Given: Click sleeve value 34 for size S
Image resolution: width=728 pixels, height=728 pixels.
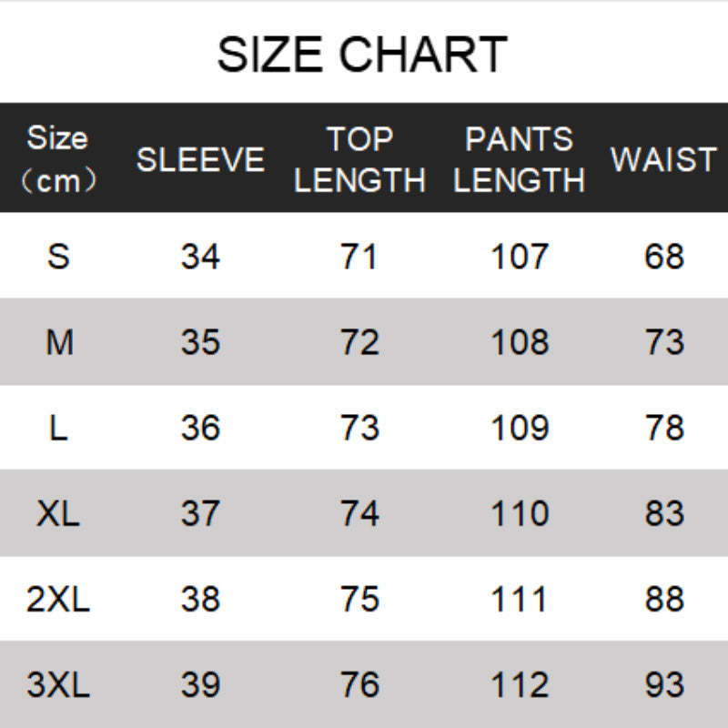Looking at the screenshot, I should point(200,257).
